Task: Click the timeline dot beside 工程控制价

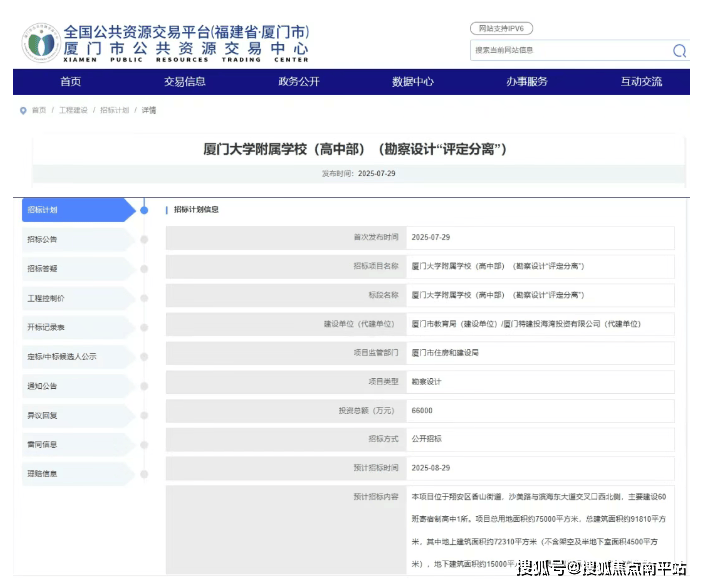Action: [x=144, y=298]
